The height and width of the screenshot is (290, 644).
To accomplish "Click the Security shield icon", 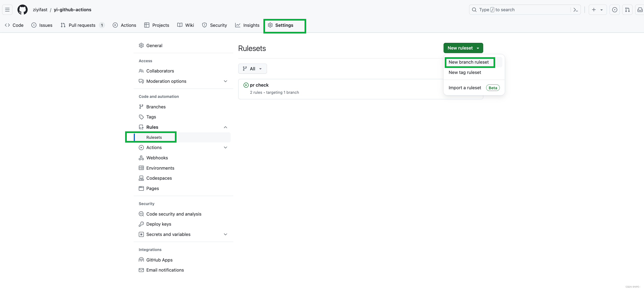I will (x=204, y=25).
